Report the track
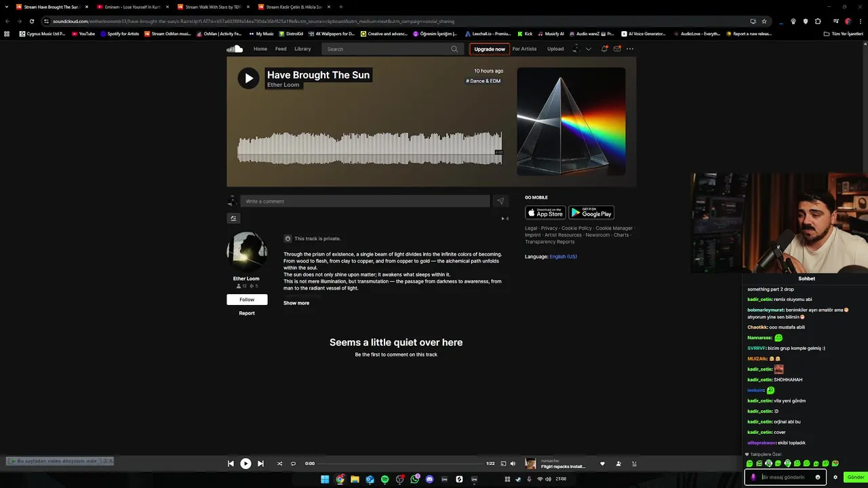This screenshot has width=868, height=488. click(x=247, y=313)
